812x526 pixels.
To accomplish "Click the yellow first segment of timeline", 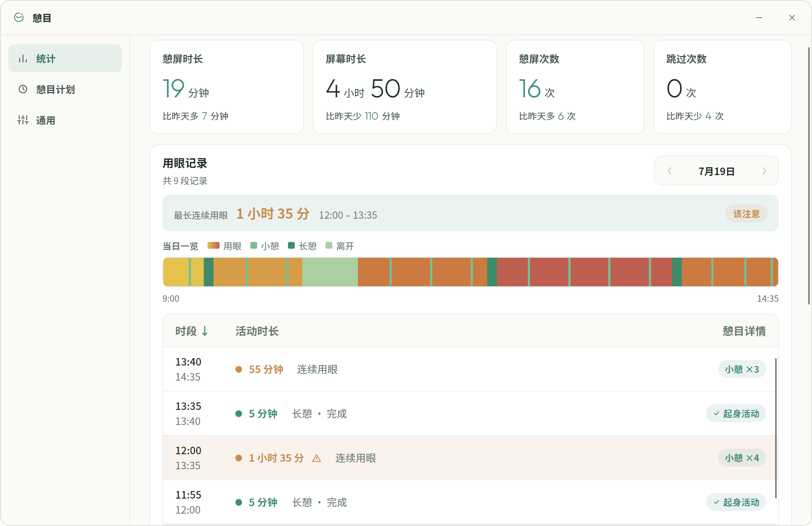I will (x=176, y=272).
